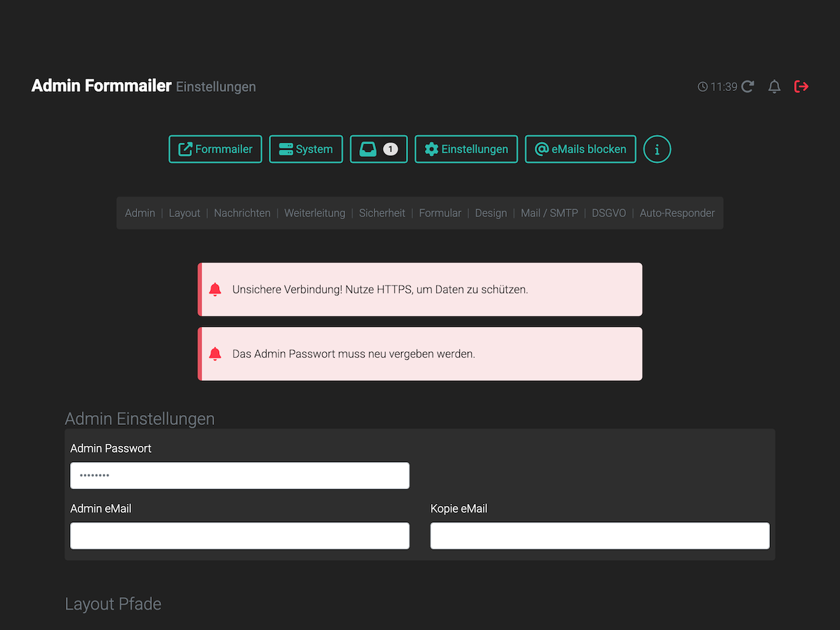Click the 'Das Admin Passwort muss neu' message
This screenshot has width=840, height=630.
click(353, 353)
